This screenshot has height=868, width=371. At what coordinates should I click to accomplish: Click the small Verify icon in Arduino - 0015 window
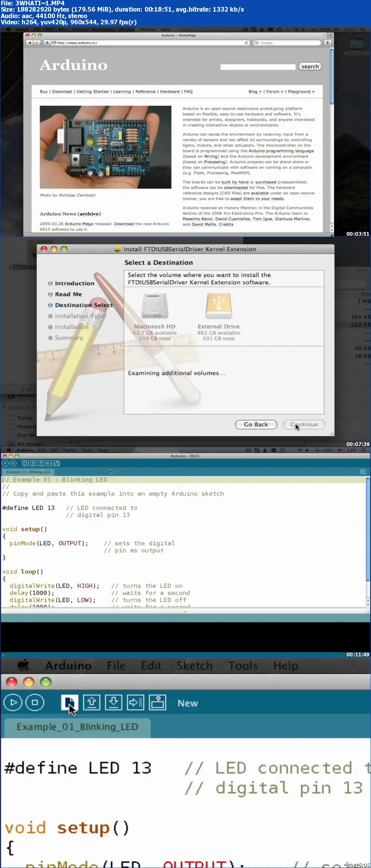[x=5, y=463]
